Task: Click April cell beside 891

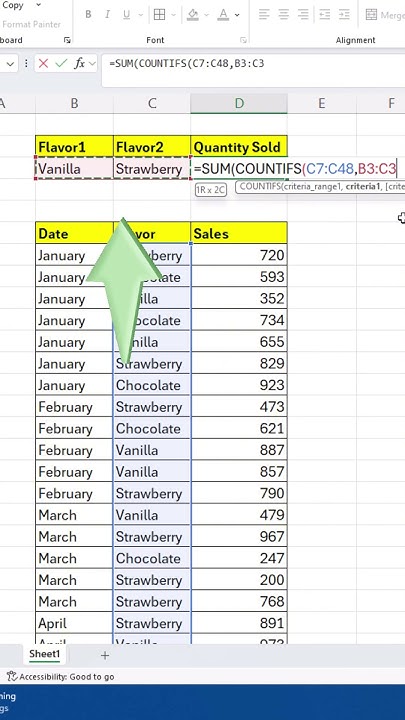Action: (x=74, y=623)
